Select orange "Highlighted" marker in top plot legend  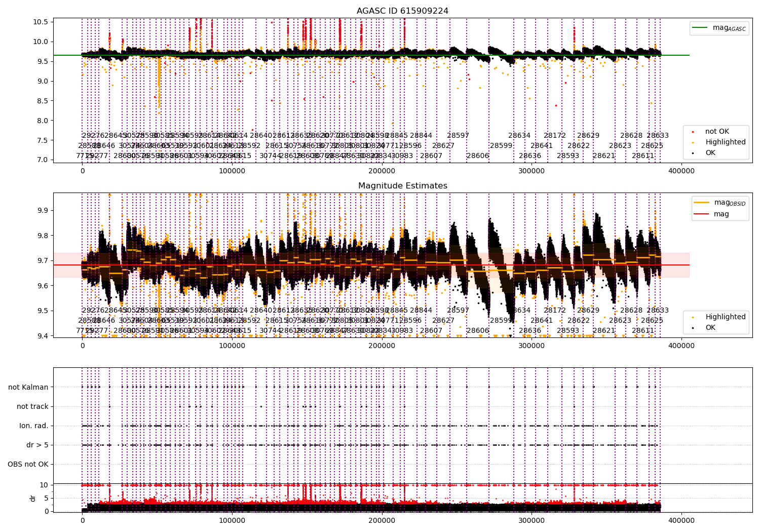point(693,142)
